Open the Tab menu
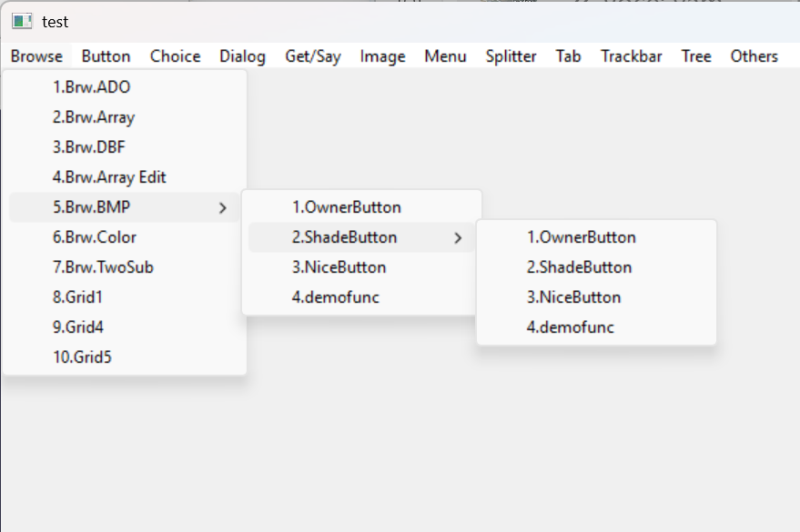This screenshot has height=532, width=800. [x=568, y=56]
